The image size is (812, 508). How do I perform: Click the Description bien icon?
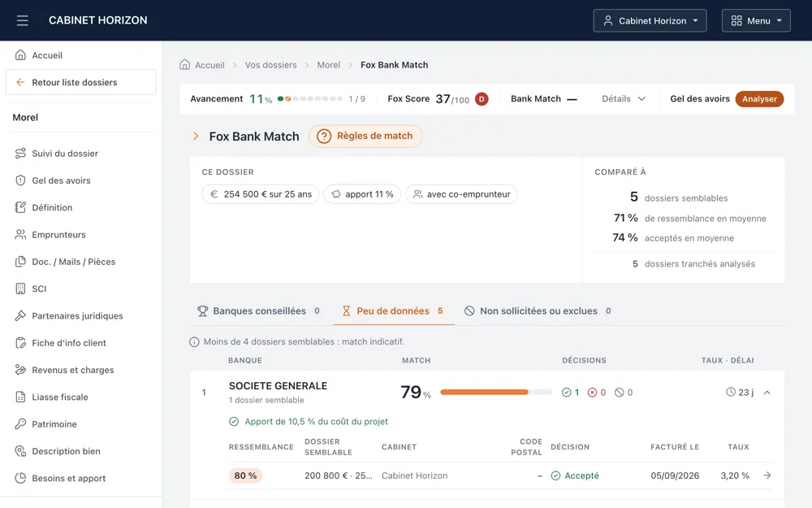point(20,451)
